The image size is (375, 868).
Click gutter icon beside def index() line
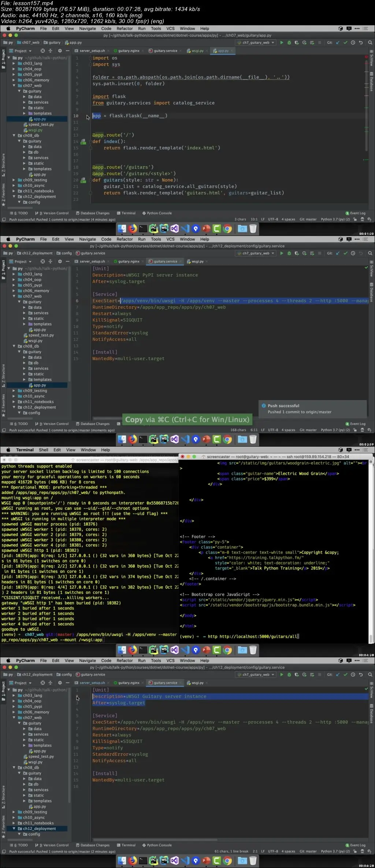[x=83, y=141]
